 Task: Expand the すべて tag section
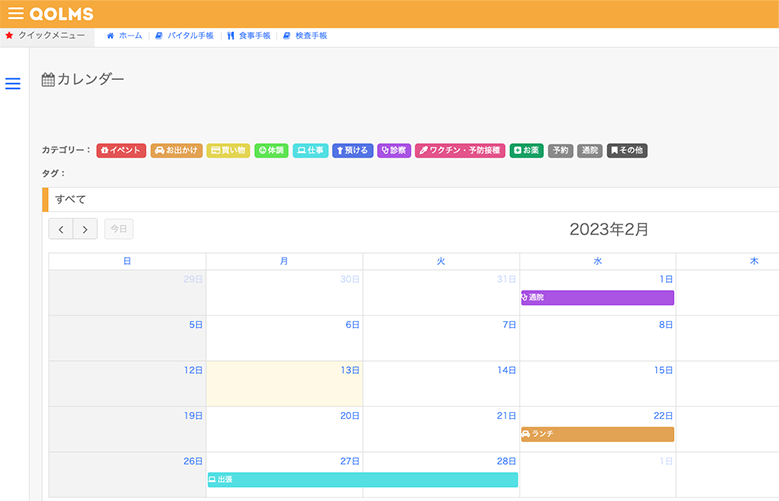click(x=70, y=199)
